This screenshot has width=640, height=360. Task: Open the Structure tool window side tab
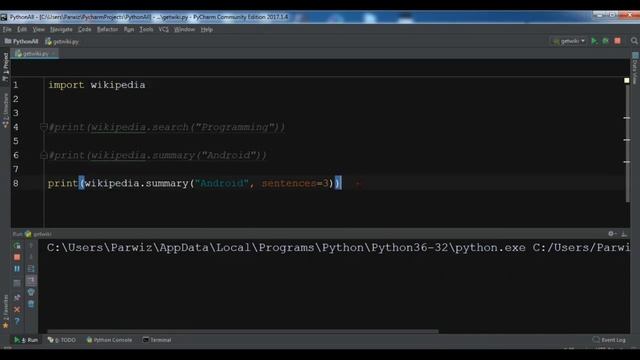[x=5, y=110]
